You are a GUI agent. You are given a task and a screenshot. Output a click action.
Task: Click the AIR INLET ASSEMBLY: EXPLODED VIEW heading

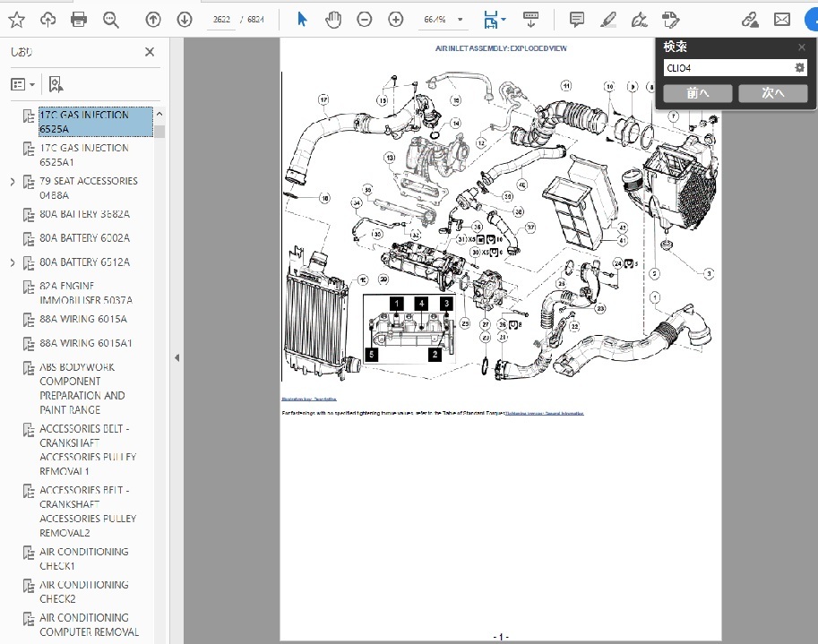[x=501, y=48]
